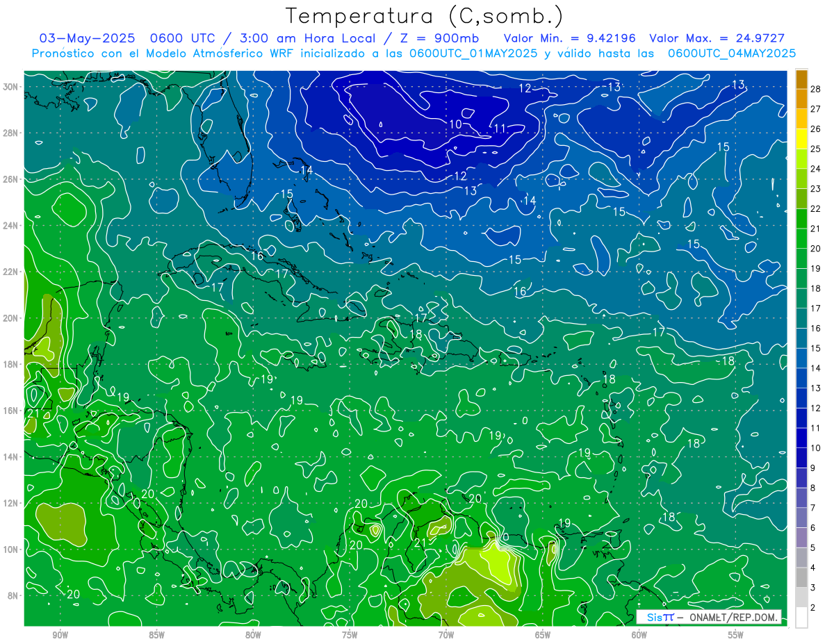Click the "55W" longitude axis label
834x644 pixels.
point(736,635)
